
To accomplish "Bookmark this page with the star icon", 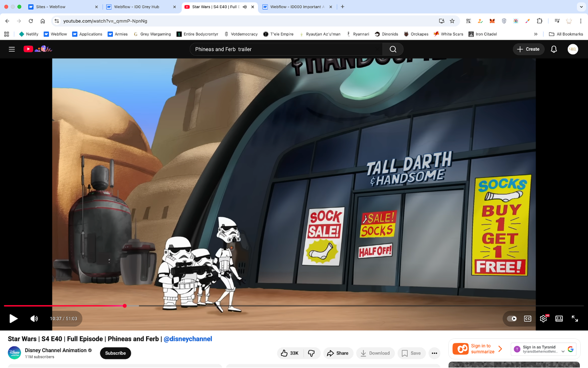I will [452, 21].
